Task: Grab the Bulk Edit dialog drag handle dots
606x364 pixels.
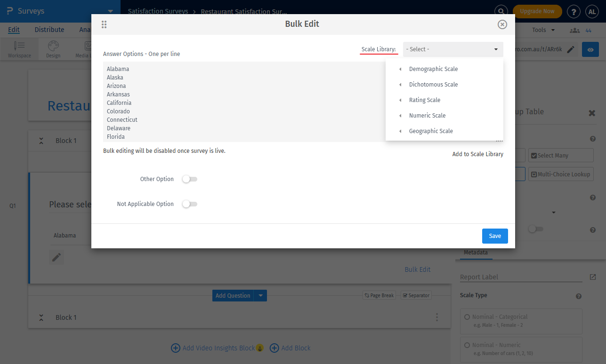Action: (x=104, y=24)
